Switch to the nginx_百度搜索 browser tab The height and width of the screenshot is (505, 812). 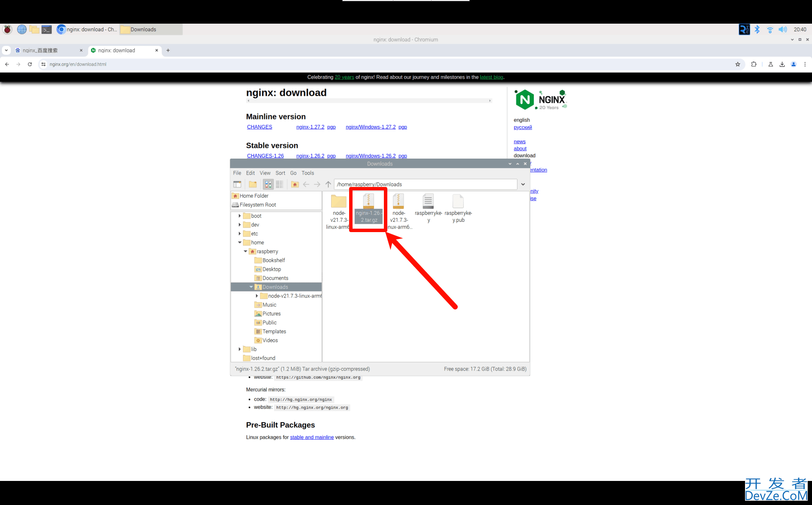49,50
